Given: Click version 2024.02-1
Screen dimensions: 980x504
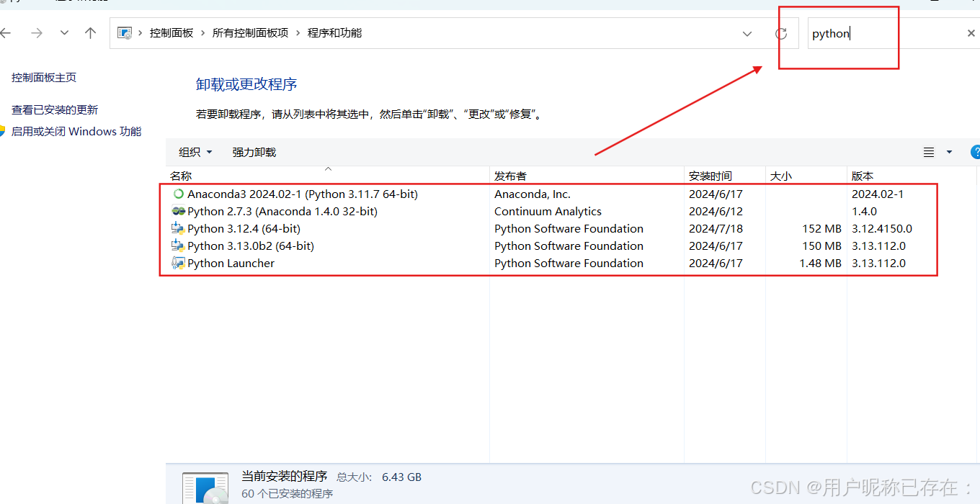Looking at the screenshot, I should tap(878, 194).
